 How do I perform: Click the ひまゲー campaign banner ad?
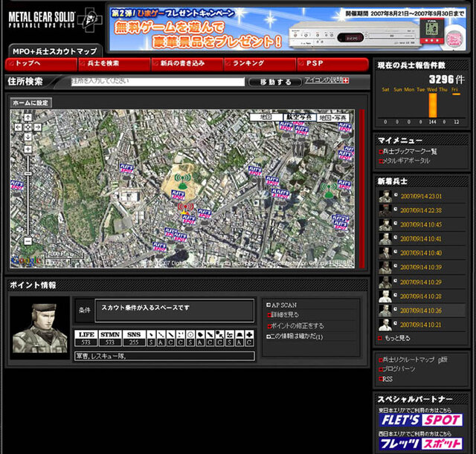(288, 28)
